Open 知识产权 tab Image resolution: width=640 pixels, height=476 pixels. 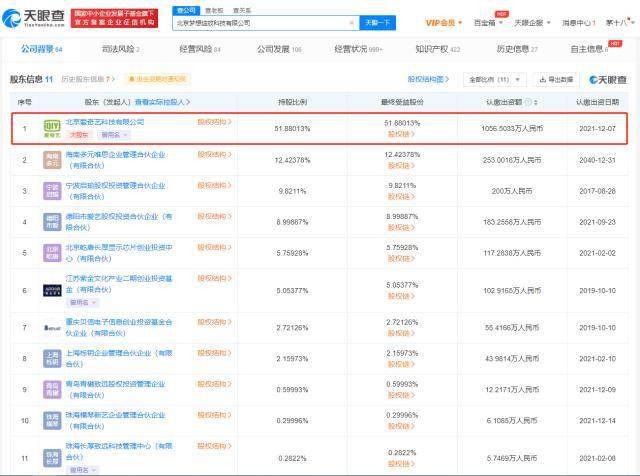click(438, 49)
